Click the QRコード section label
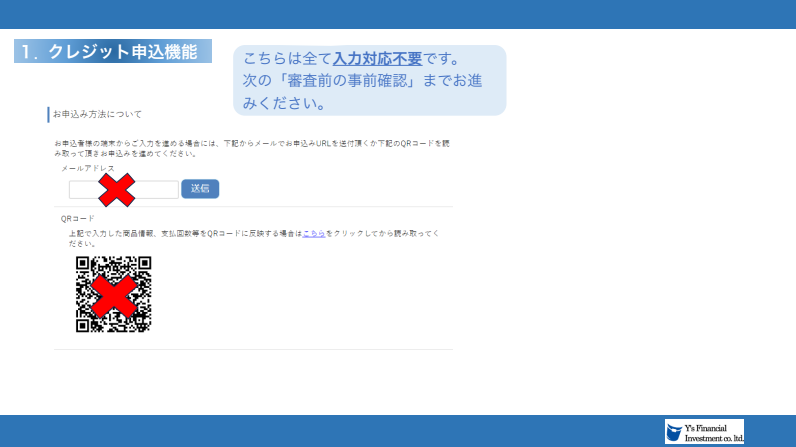Image resolution: width=796 pixels, height=447 pixels. pyautogui.click(x=78, y=218)
